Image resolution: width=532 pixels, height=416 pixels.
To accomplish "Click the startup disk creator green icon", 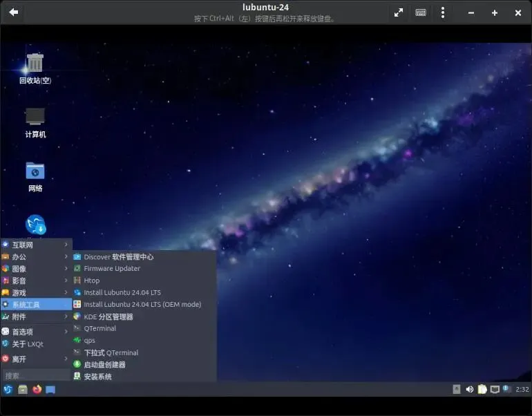I will coord(77,364).
